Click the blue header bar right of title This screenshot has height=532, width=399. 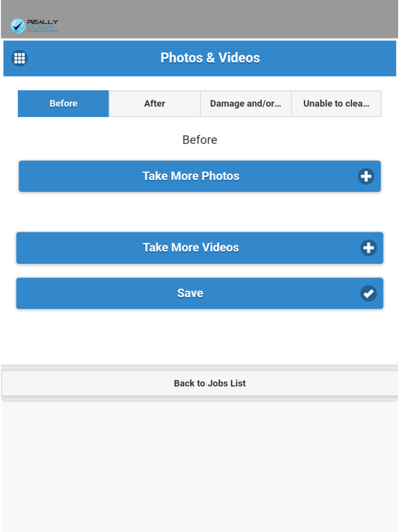pyautogui.click(x=327, y=58)
